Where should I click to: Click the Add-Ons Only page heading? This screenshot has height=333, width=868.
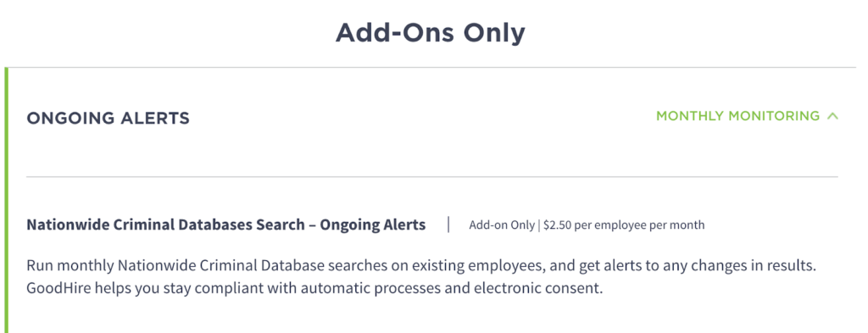430,33
